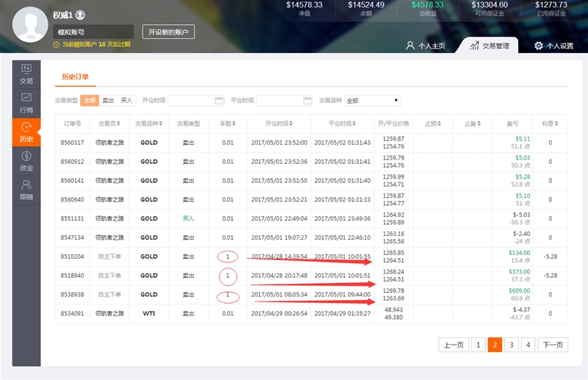Image resolution: width=588 pixels, height=380 pixels.
Task: Sort by 平仓时间 column header
Action: click(x=343, y=123)
